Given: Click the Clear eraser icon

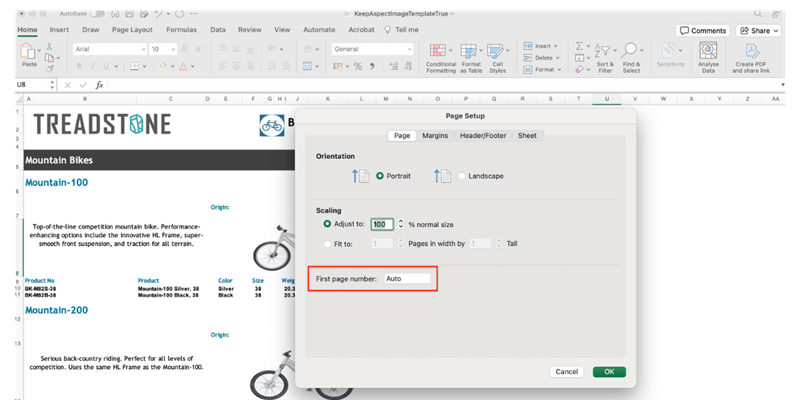Looking at the screenshot, I should click(x=579, y=69).
